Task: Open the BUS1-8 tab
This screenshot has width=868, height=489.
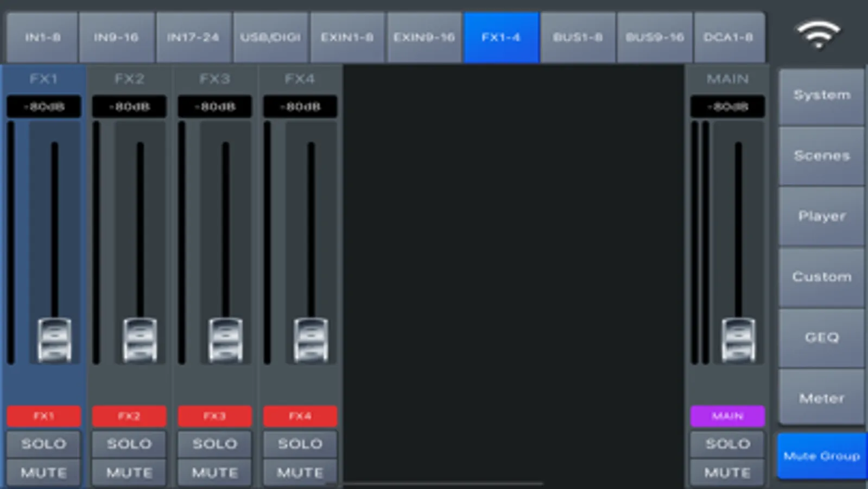Action: point(578,37)
